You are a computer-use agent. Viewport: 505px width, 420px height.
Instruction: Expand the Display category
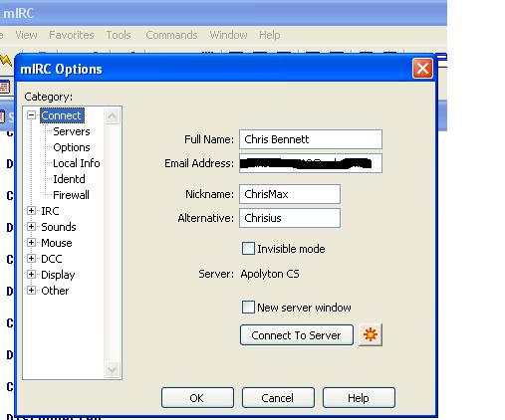[31, 275]
